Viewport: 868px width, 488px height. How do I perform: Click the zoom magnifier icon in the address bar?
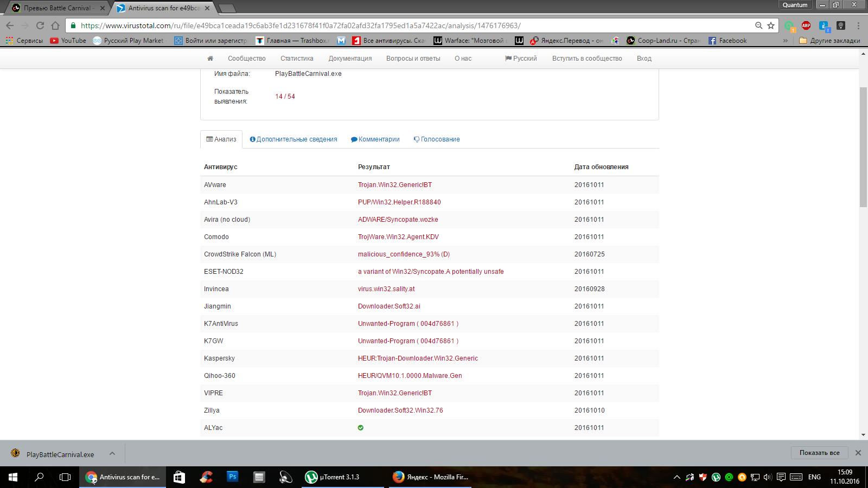click(758, 25)
